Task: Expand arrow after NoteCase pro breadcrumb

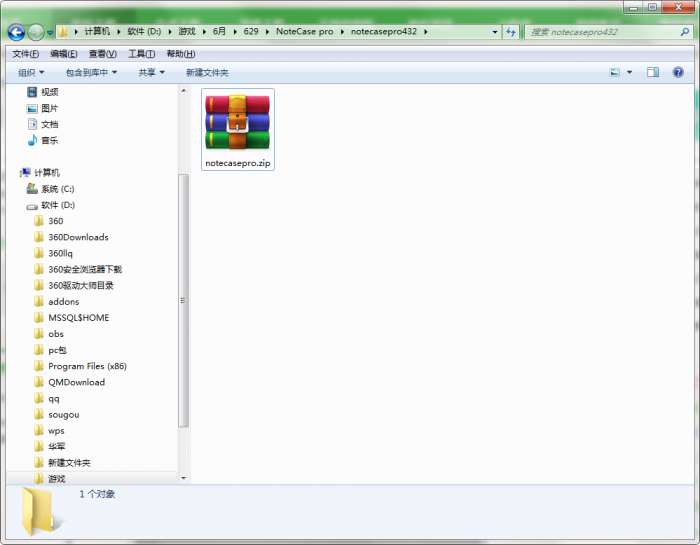Action: coord(342,32)
